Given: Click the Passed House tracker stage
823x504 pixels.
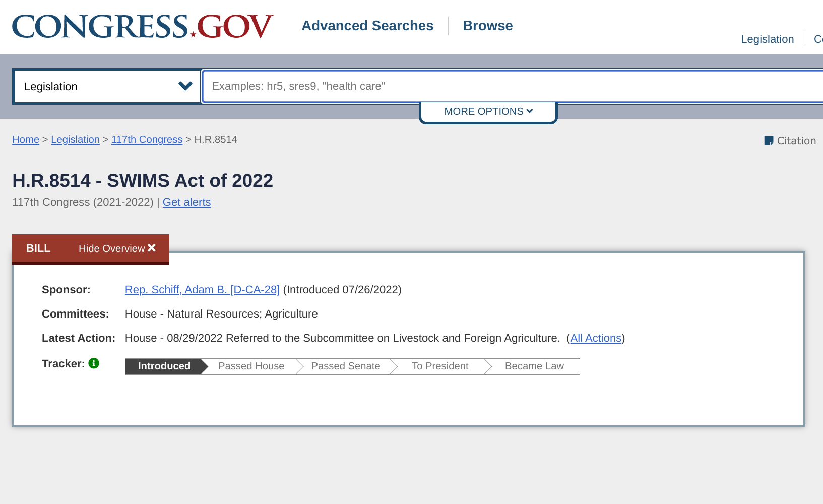Looking at the screenshot, I should point(251,366).
